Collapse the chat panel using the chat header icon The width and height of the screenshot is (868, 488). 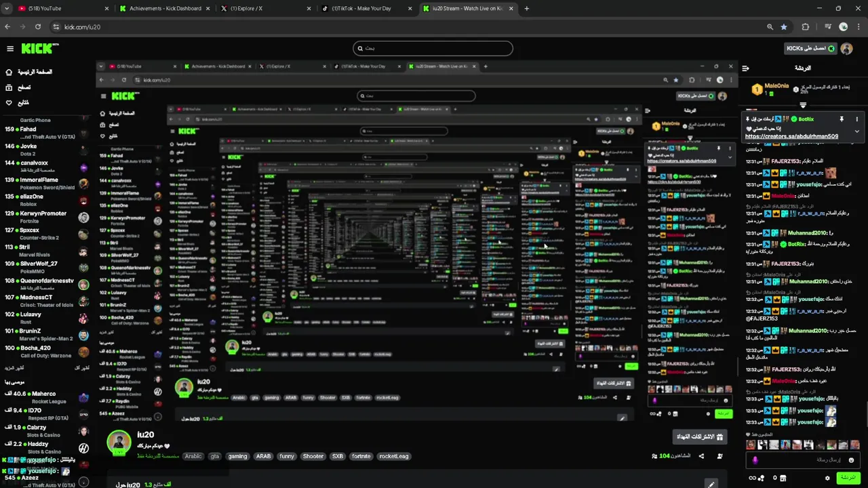coord(745,68)
